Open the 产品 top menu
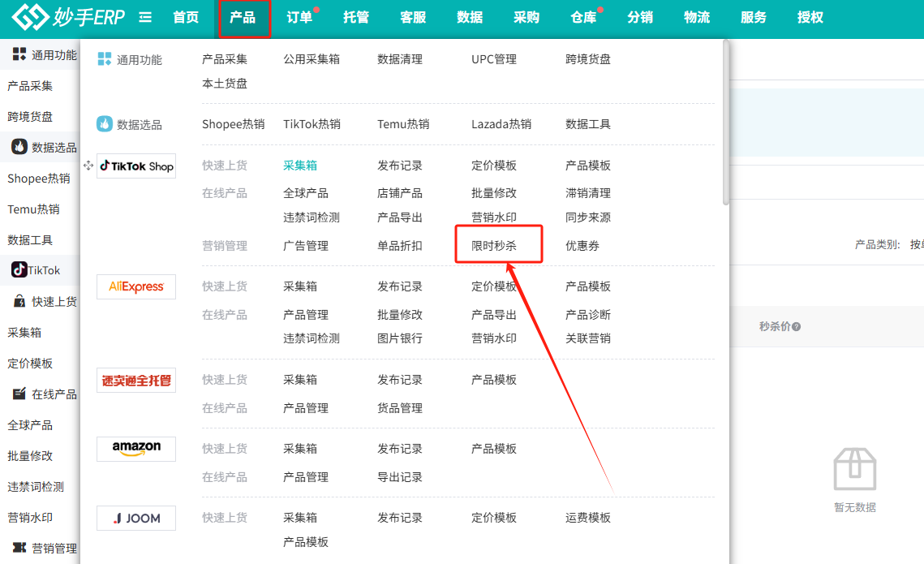This screenshot has width=924, height=564. pyautogui.click(x=243, y=17)
